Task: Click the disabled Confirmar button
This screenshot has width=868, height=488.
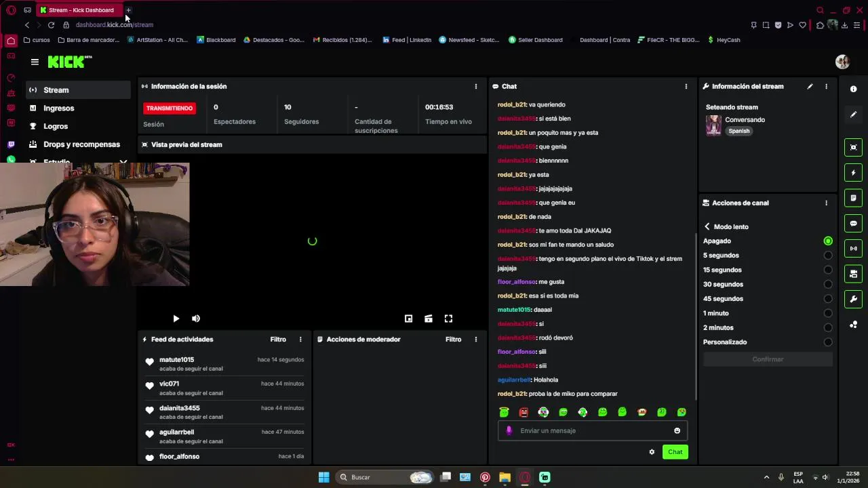Action: [767, 359]
